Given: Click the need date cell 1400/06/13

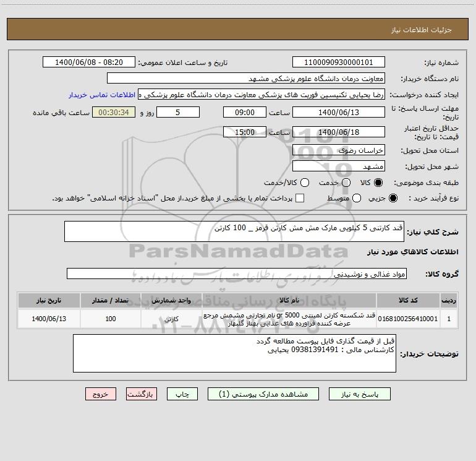Looking at the screenshot, I should point(49,319).
